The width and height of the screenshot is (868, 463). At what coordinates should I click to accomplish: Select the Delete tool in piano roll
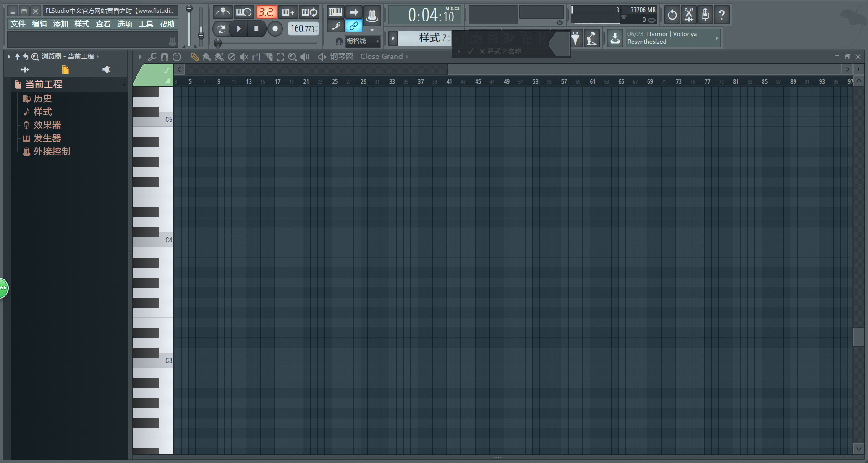pyautogui.click(x=231, y=57)
